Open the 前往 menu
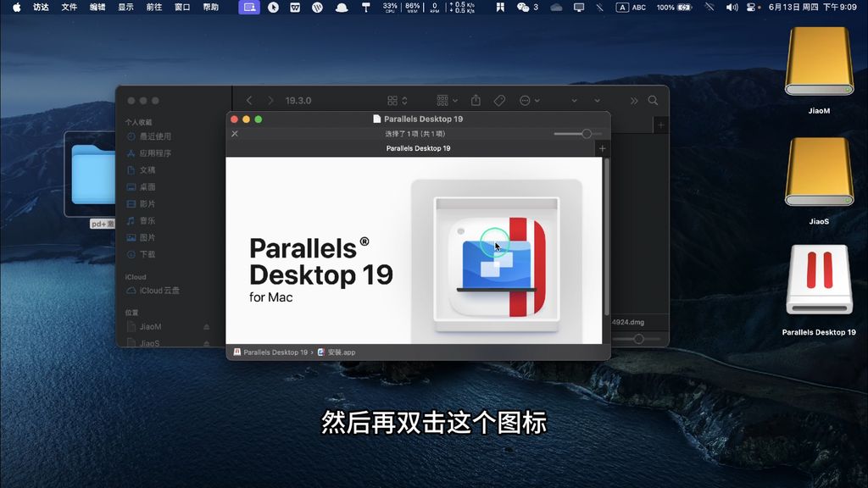This screenshot has height=488, width=868. (x=154, y=7)
